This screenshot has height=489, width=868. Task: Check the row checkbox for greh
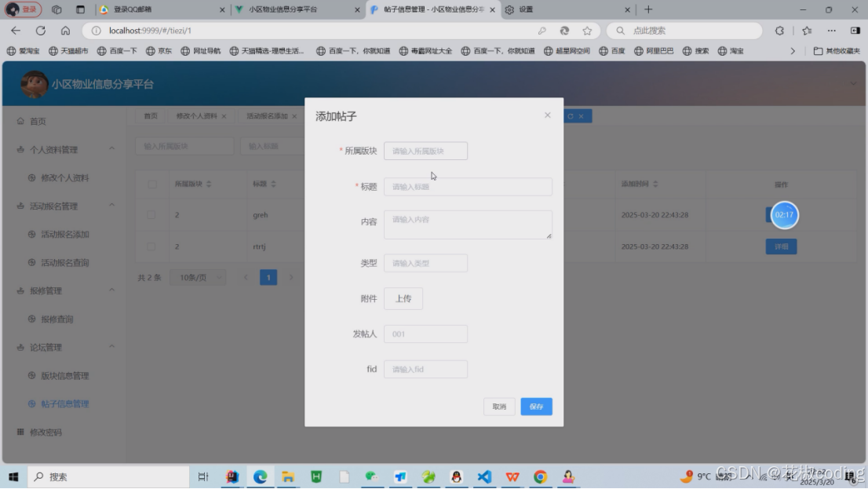tap(151, 215)
